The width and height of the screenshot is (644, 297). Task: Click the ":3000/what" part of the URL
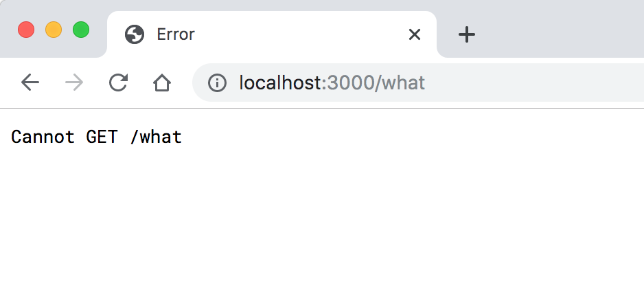[x=373, y=83]
